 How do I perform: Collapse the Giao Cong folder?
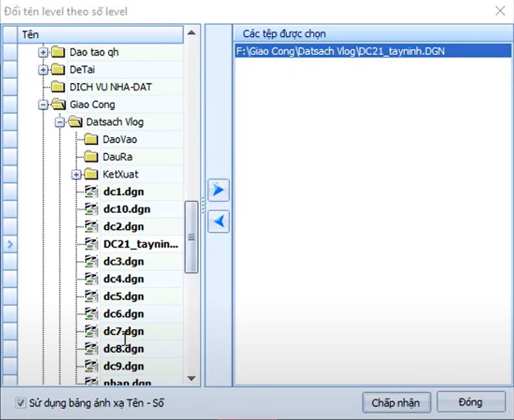[x=43, y=105]
